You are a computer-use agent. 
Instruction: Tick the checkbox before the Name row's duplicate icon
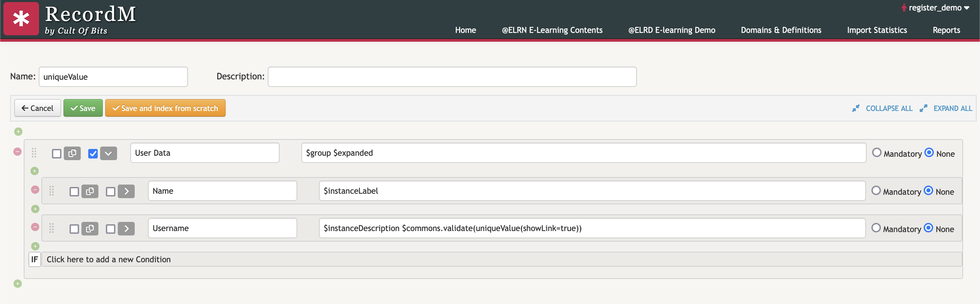[x=74, y=191]
